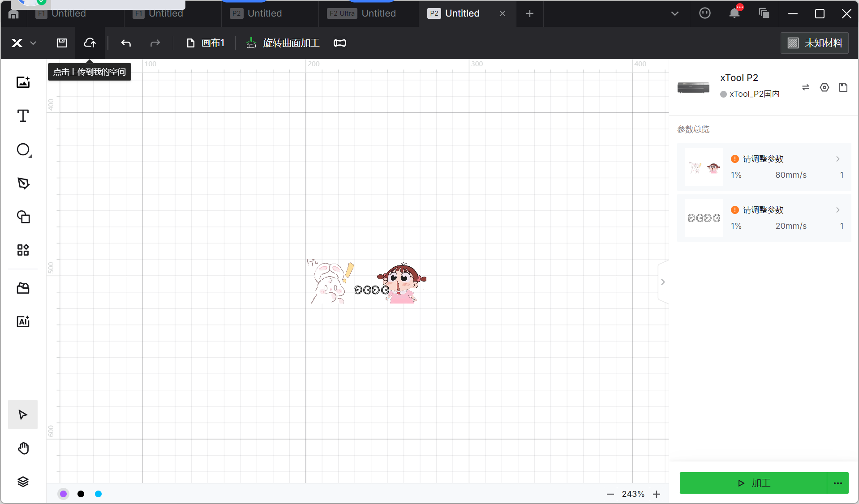Click the 未知材料 material button

(814, 43)
